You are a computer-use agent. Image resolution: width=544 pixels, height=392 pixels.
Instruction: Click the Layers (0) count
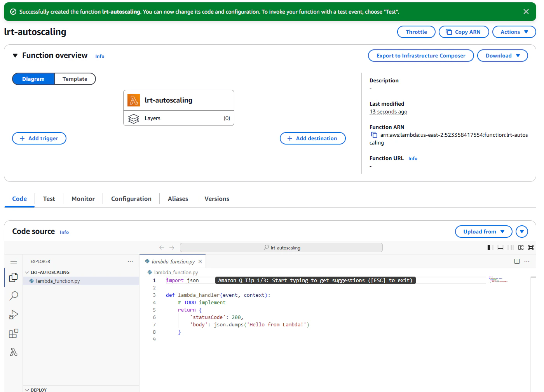227,118
